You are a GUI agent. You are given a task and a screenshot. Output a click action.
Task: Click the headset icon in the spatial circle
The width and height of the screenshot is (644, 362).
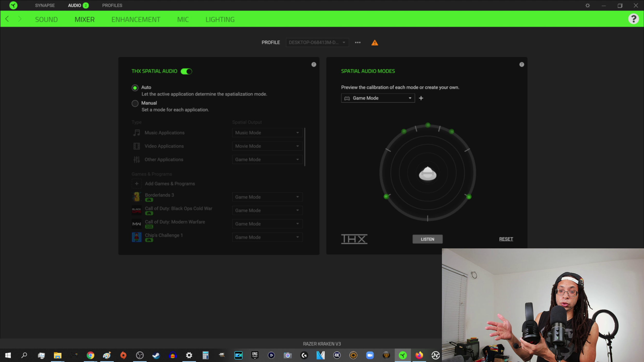pos(428,174)
